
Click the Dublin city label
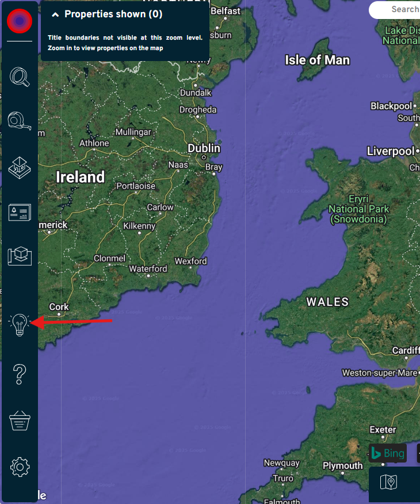(204, 149)
